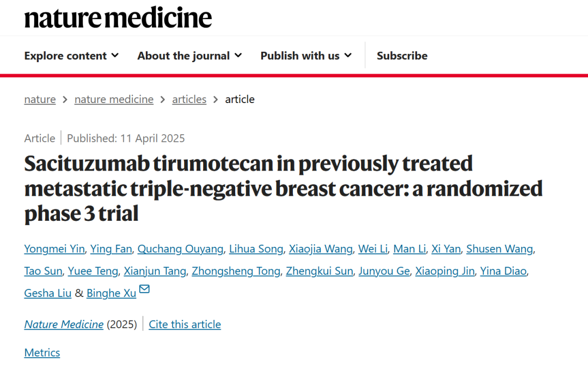The image size is (588, 369).
Task: Navigate to the articles breadcrumb
Action: tap(189, 99)
